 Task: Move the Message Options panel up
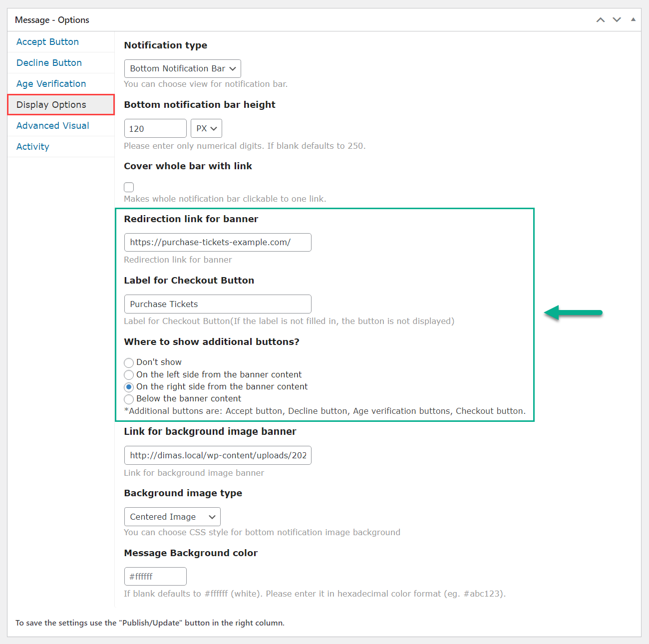click(601, 20)
